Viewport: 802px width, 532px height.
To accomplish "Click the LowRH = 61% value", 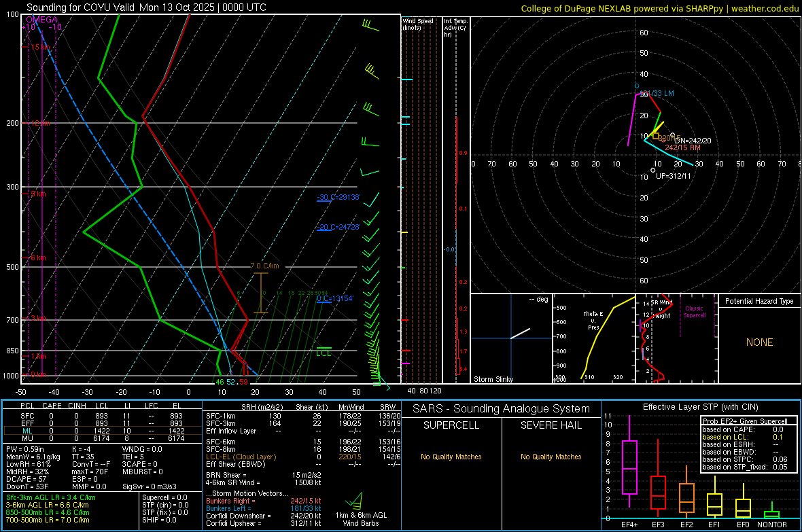I will point(29,464).
